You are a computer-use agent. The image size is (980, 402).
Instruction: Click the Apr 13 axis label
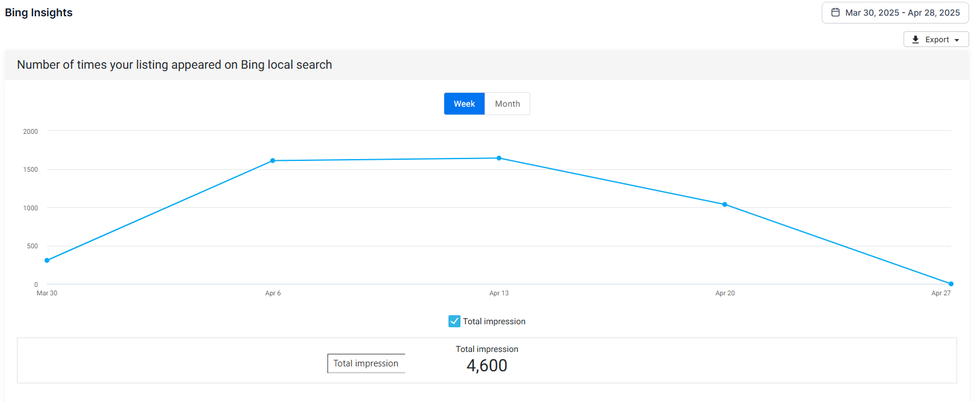pyautogui.click(x=499, y=293)
